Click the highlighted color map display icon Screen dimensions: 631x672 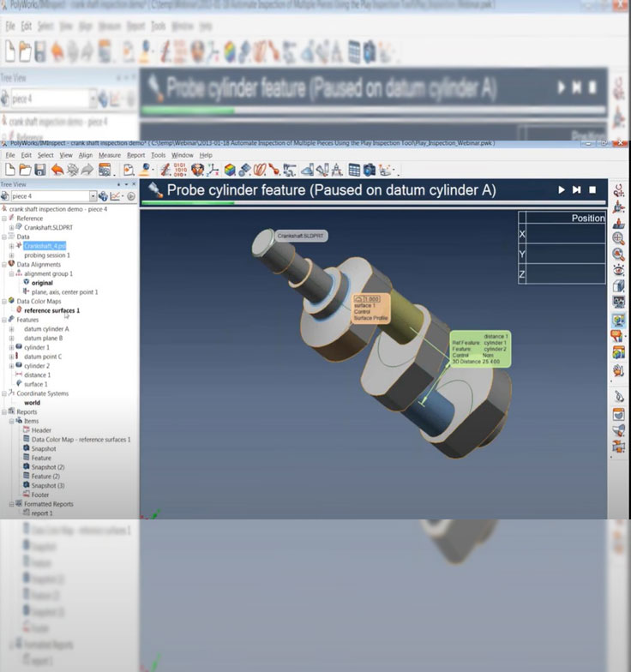[x=618, y=320]
